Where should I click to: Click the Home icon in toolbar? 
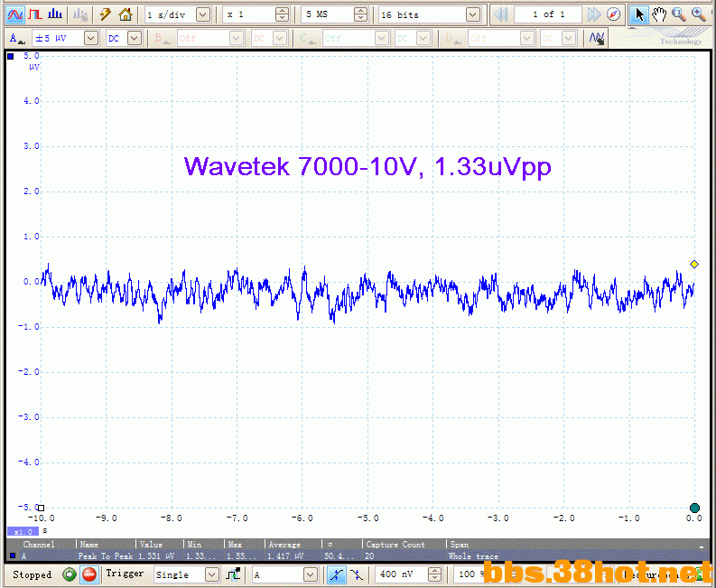(x=126, y=14)
